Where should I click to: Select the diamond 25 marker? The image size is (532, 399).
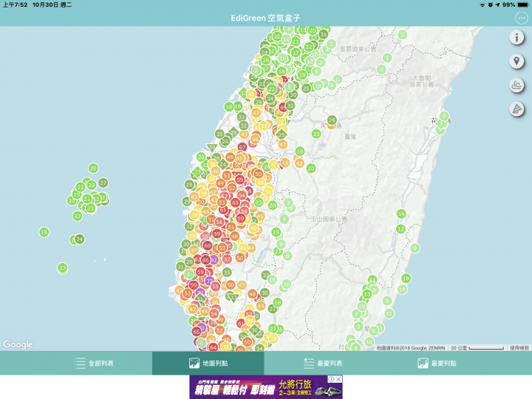(x=282, y=134)
